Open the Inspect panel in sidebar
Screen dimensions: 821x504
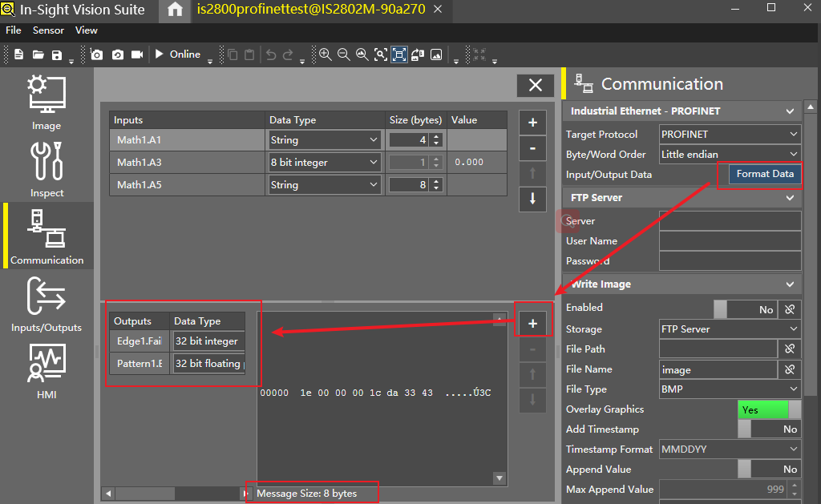pos(47,168)
